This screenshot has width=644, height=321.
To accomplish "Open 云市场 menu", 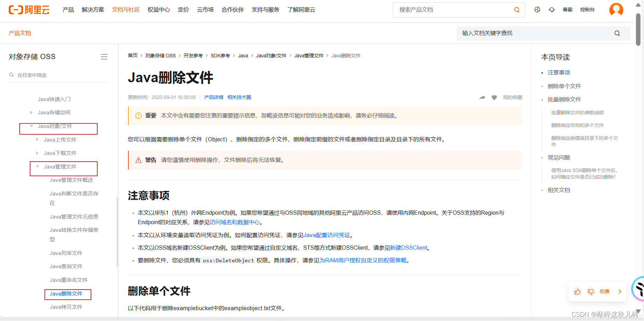I will tap(205, 10).
